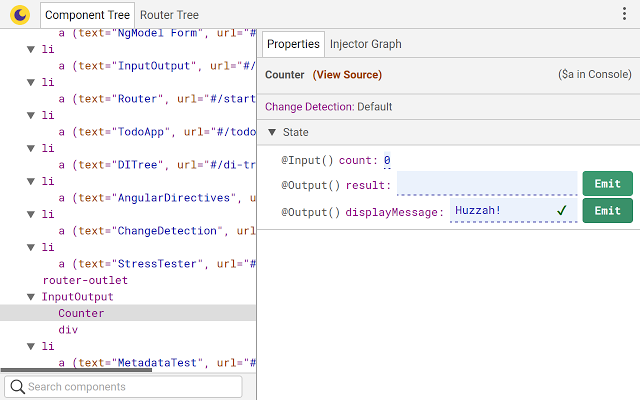Open the three-dot options menu
The image size is (640, 400).
[625, 15]
